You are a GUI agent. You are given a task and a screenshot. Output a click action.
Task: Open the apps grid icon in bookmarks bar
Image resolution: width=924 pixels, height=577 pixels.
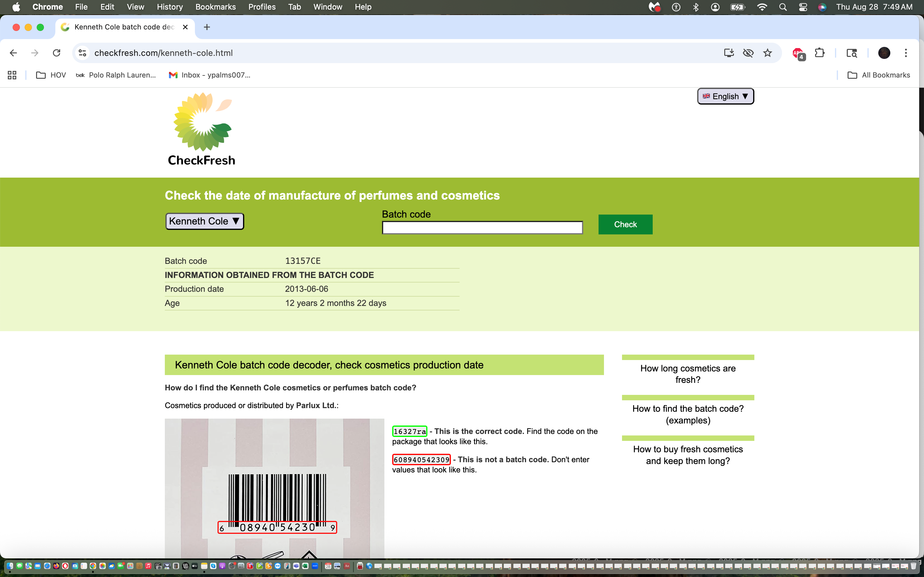pos(12,75)
